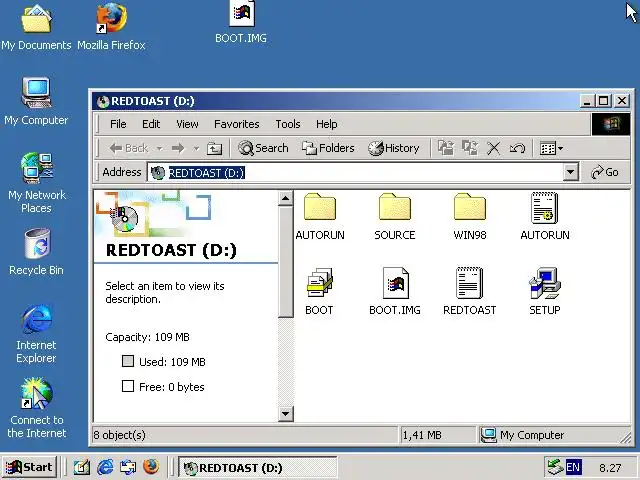Expand the Back history dropdown arrow
The width and height of the screenshot is (640, 480).
pos(160,148)
